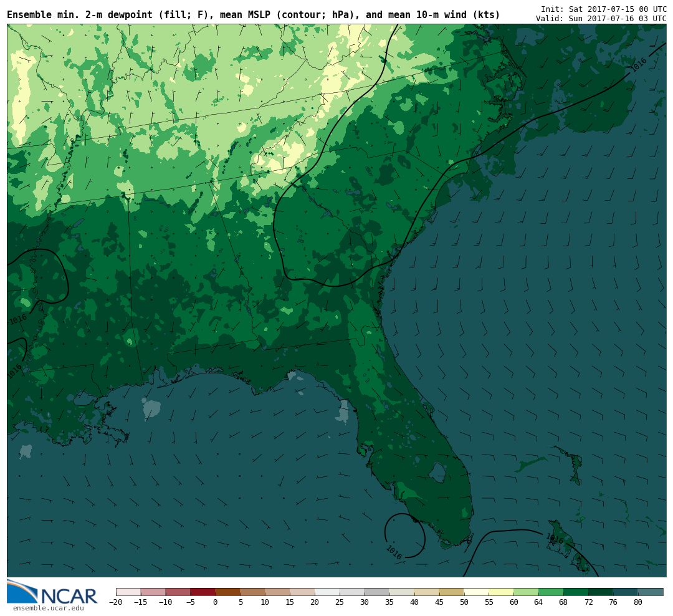Pick the 20 to 25 legend swatch
Image resolution: width=673 pixels, height=616 pixels.
pyautogui.click(x=328, y=592)
